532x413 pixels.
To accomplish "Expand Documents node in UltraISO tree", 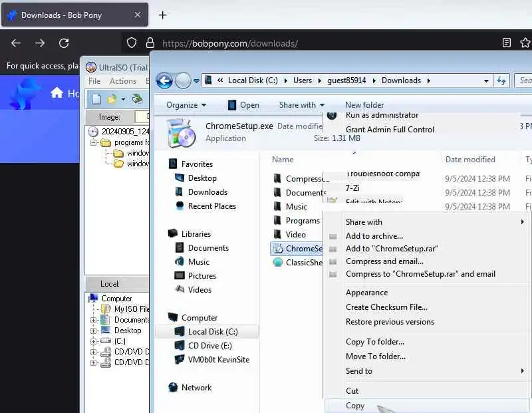I will tap(93, 320).
